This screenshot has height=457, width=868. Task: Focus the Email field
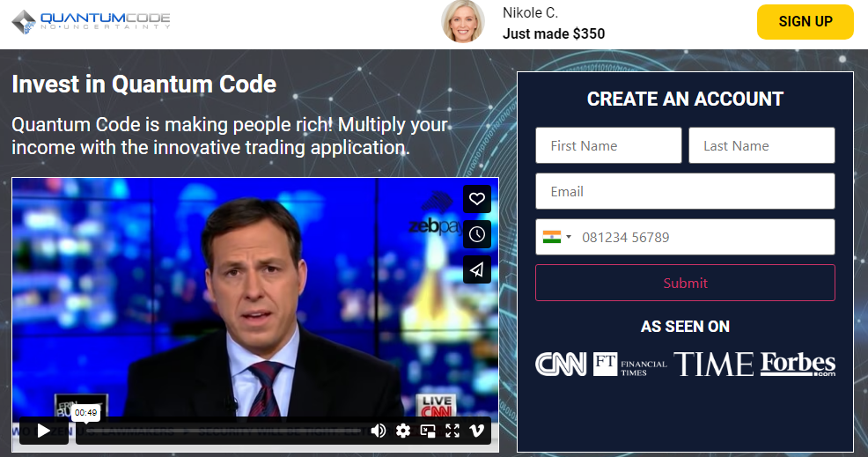pos(685,192)
